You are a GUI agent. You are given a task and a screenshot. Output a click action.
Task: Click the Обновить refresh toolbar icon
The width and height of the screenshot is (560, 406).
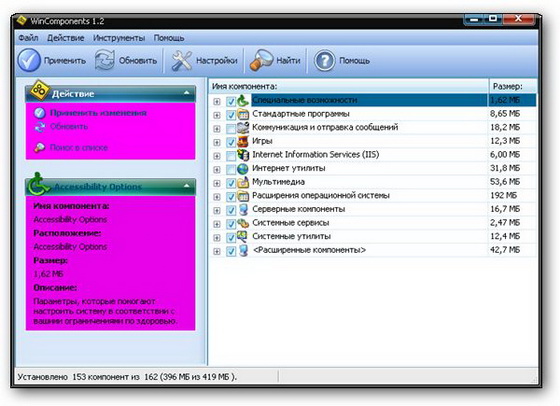(105, 60)
